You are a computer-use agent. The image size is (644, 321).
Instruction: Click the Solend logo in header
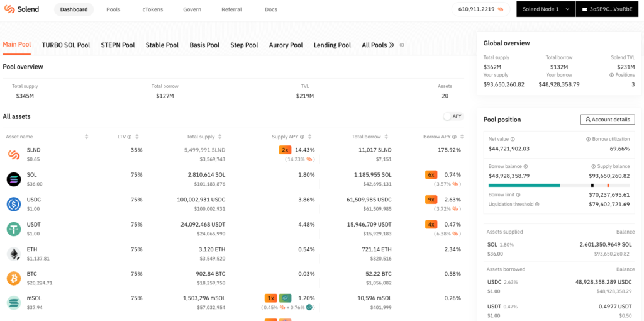[22, 9]
